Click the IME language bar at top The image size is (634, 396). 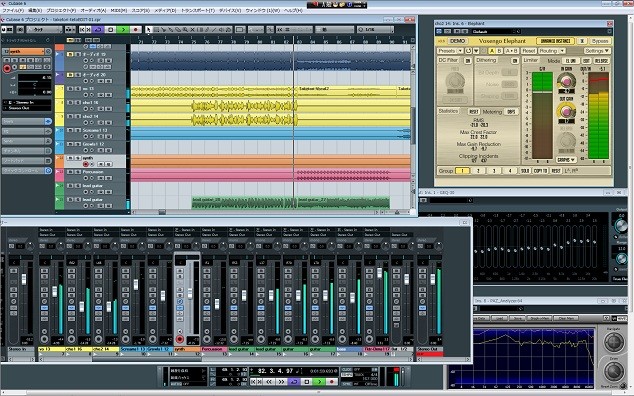point(337,4)
